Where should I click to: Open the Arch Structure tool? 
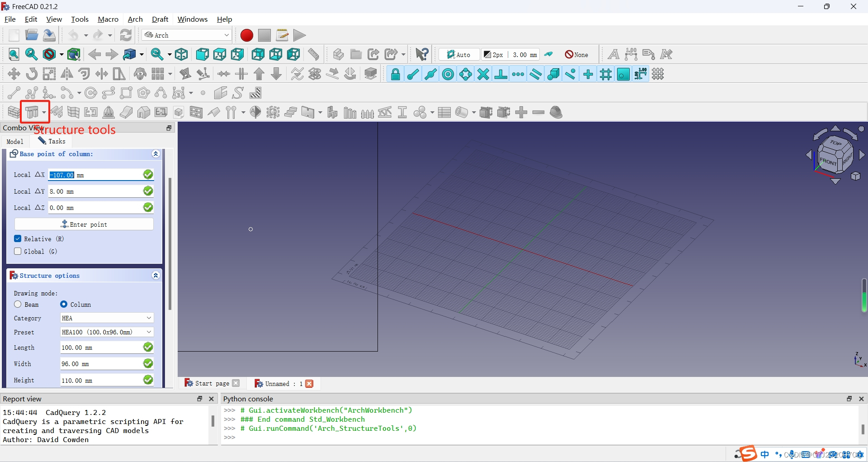32,112
